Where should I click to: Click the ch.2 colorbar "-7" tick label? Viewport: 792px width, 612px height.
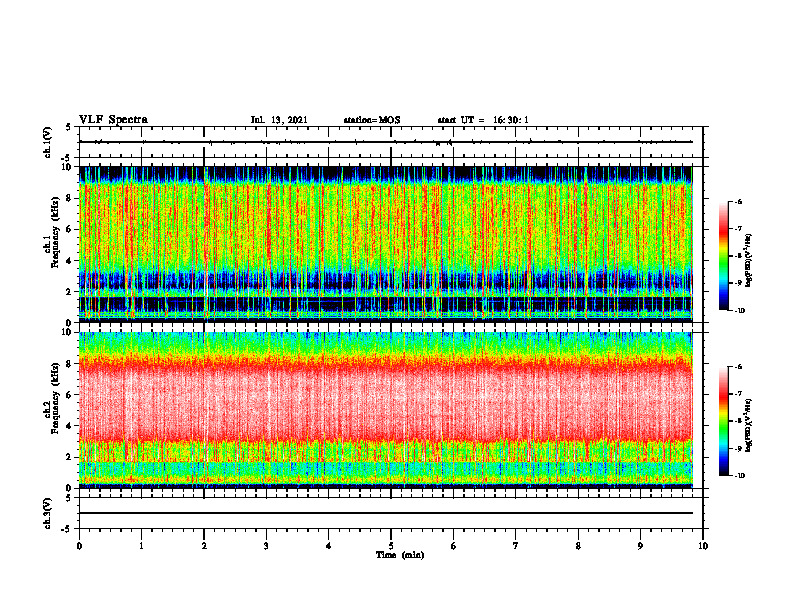pyautogui.click(x=739, y=394)
